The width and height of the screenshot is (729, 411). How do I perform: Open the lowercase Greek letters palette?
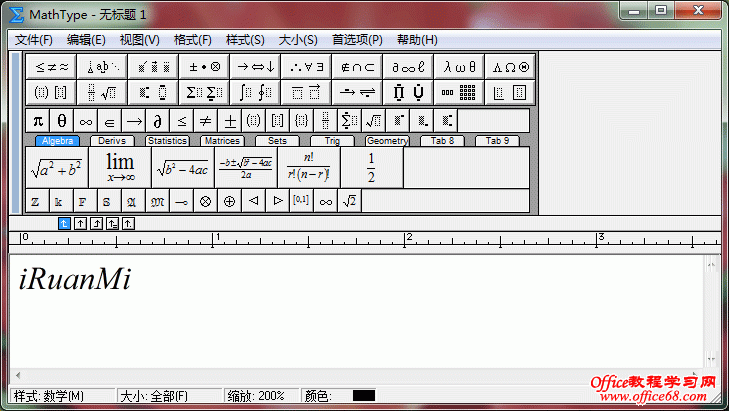click(459, 67)
